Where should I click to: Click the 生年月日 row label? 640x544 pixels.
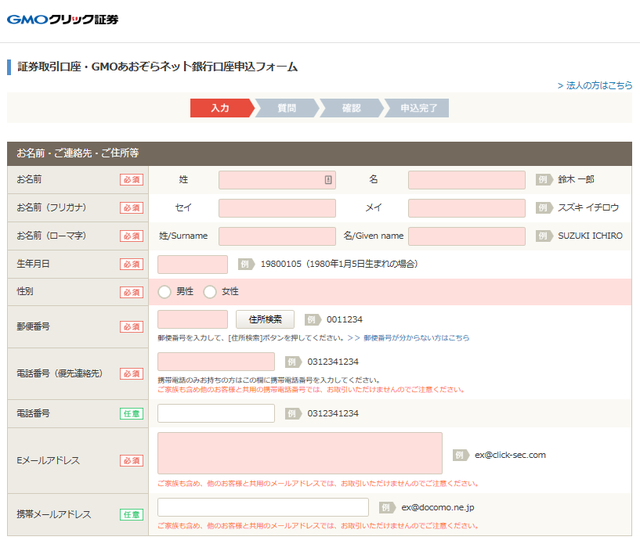coord(33,264)
